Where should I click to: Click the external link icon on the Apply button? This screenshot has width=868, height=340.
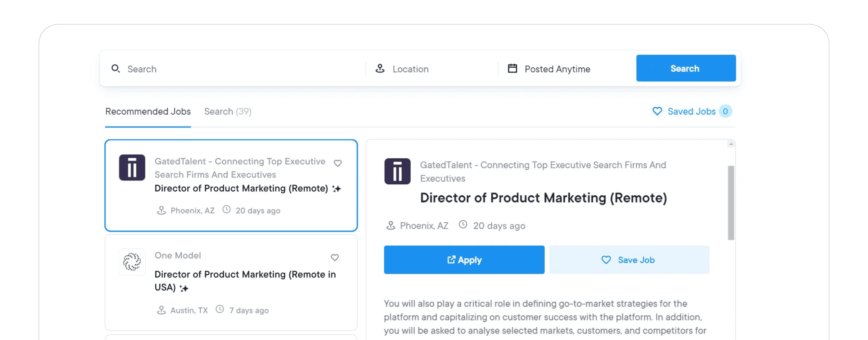[x=452, y=260]
